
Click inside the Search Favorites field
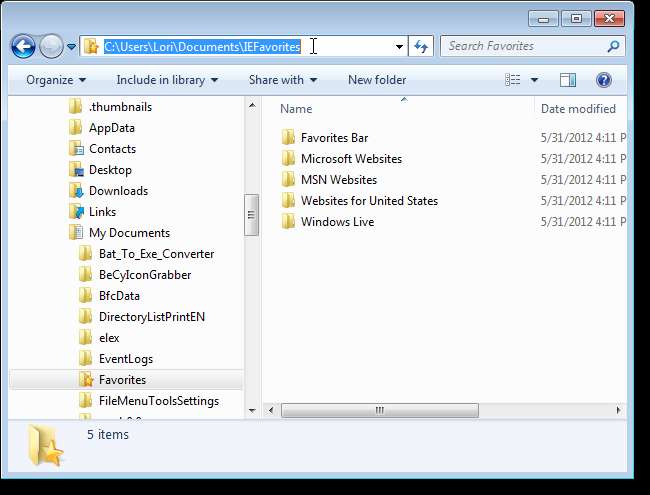(520, 46)
